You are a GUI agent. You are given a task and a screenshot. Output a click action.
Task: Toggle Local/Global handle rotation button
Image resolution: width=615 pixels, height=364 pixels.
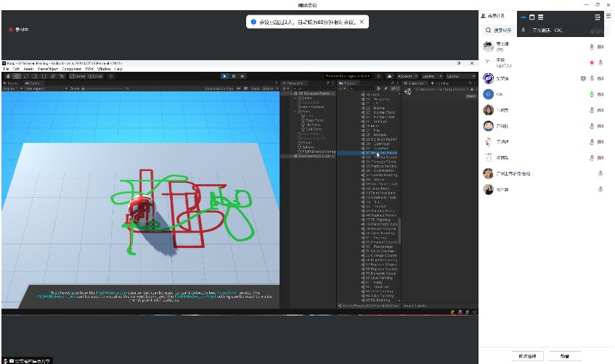(x=96, y=75)
